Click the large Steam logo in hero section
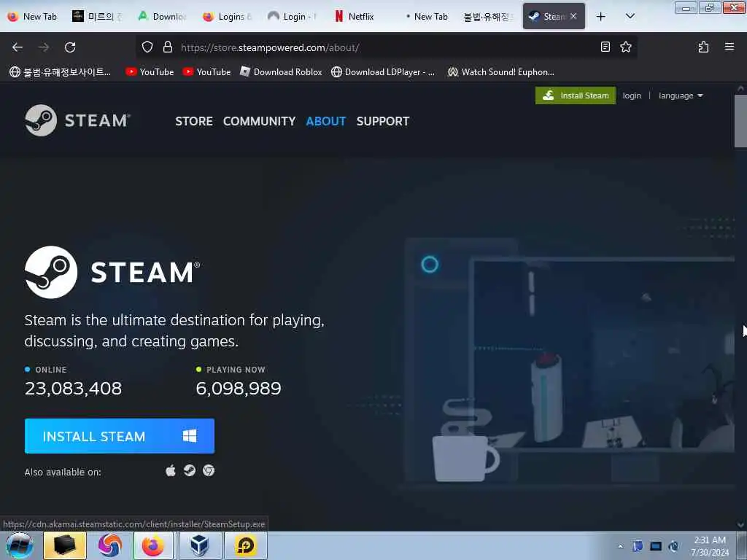Viewport: 747px width, 560px height. 112,273
